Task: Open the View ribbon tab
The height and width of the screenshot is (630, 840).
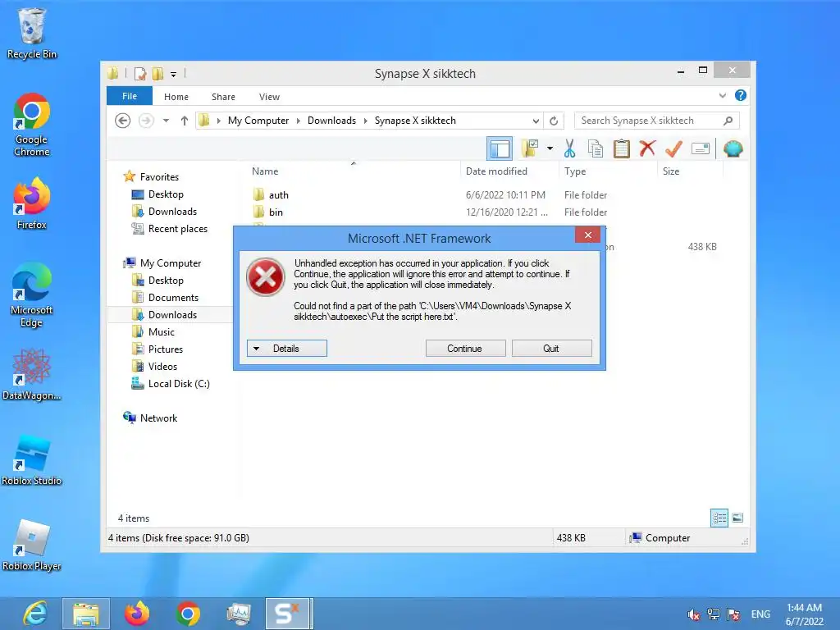Action: coord(269,97)
